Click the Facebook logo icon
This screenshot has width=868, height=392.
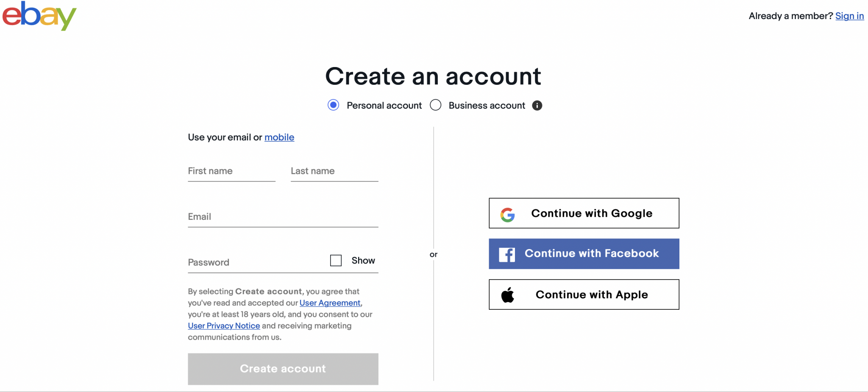[x=507, y=255]
